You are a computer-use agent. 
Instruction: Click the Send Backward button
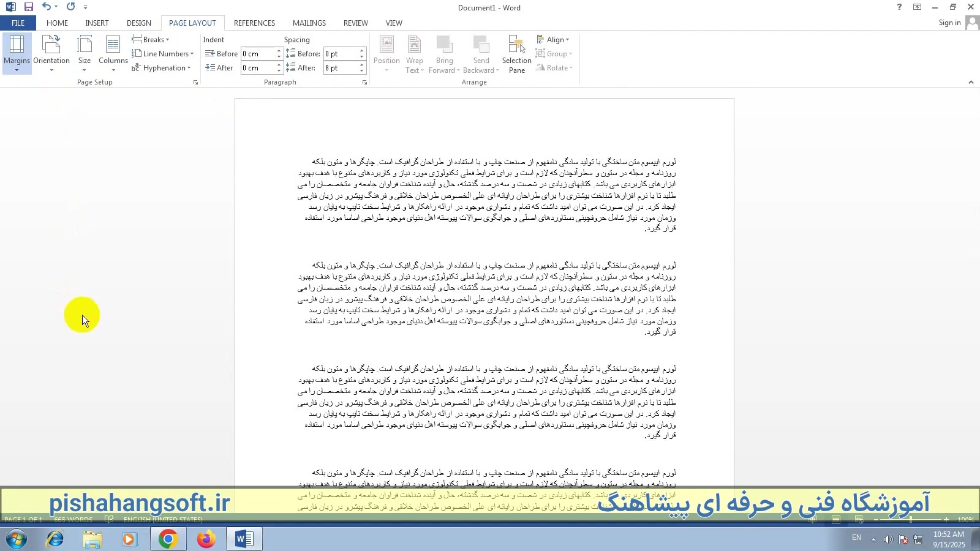point(481,54)
